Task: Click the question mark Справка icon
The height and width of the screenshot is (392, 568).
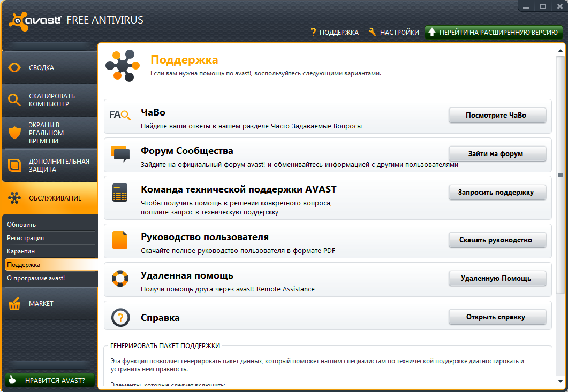Action: click(x=120, y=318)
